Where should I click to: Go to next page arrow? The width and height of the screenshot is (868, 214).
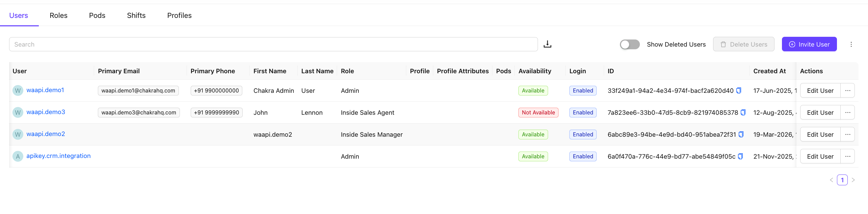click(x=853, y=180)
